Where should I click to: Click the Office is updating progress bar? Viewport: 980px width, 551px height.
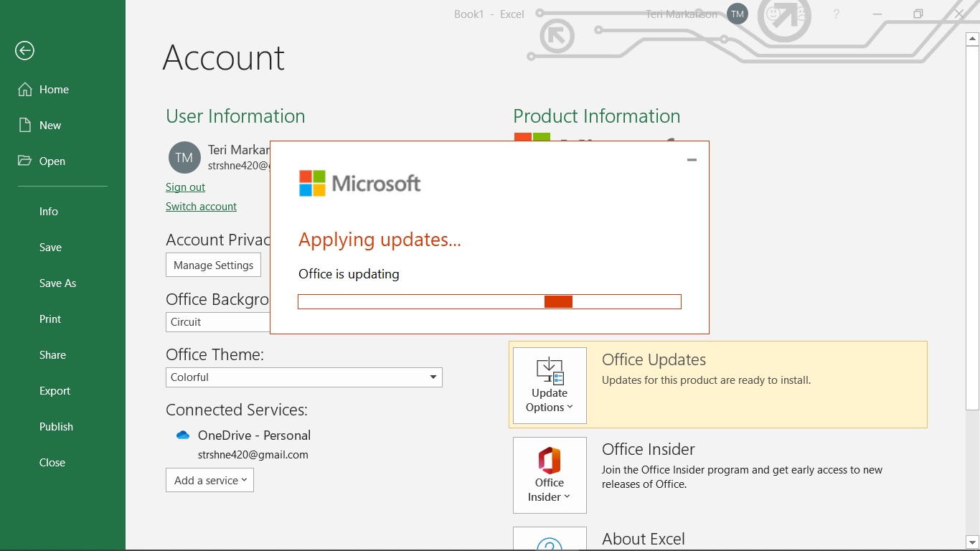[489, 301]
